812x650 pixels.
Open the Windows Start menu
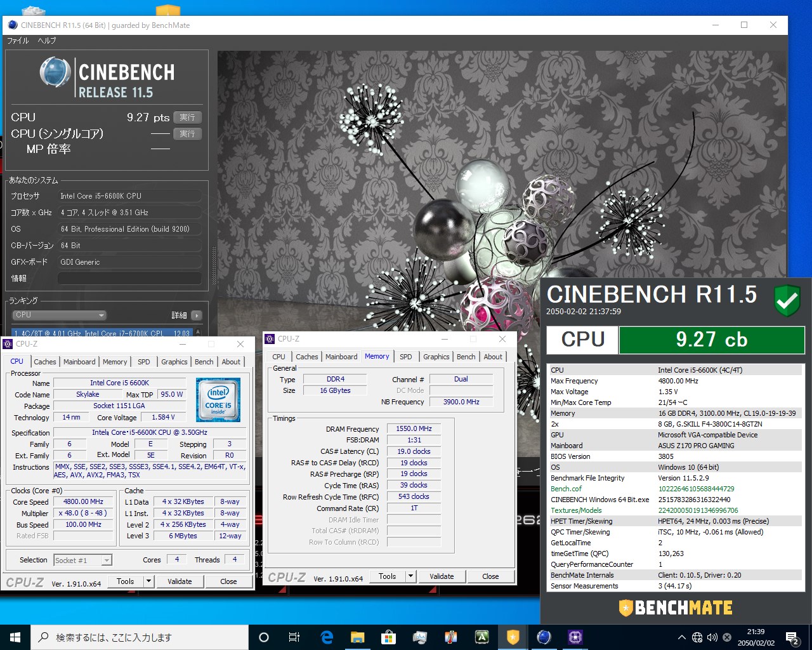pos(15,637)
